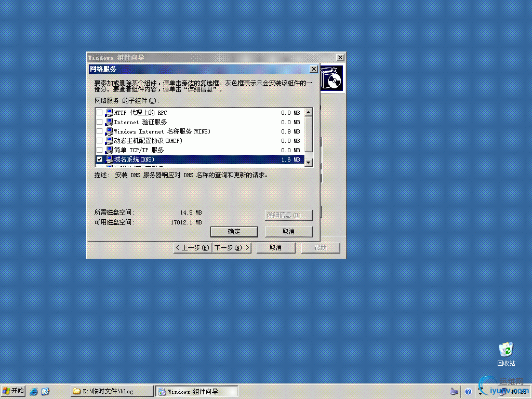This screenshot has height=399, width=532.
Task: Select the 域名系统 (DNS) row text
Action: [x=134, y=159]
